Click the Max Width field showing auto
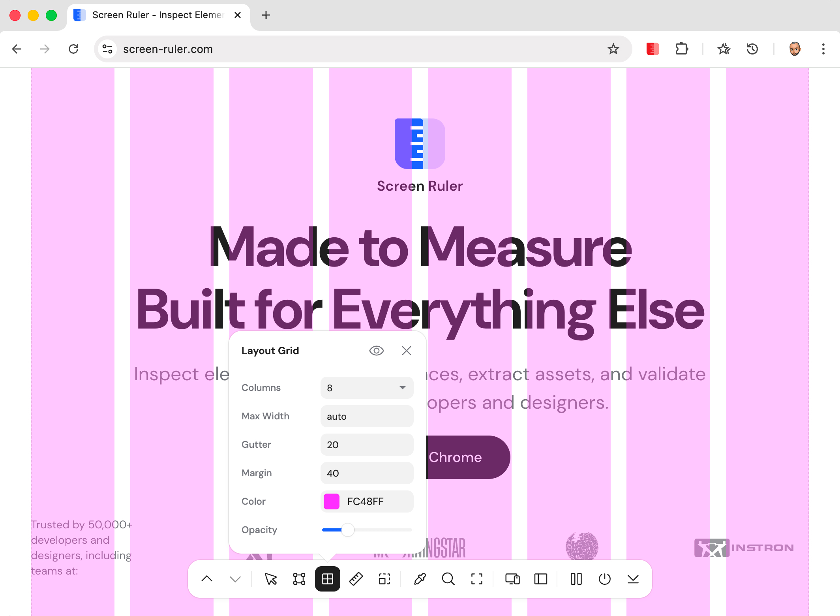This screenshot has width=840, height=616. (367, 416)
